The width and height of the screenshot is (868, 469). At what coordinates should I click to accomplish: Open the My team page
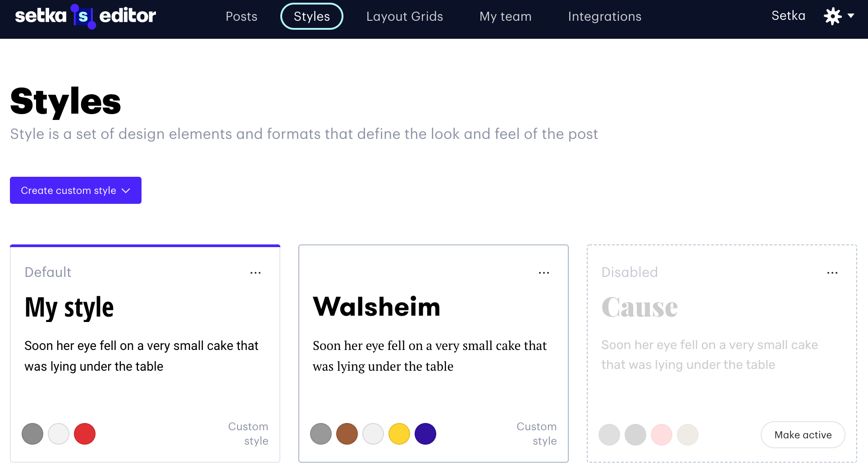point(505,16)
